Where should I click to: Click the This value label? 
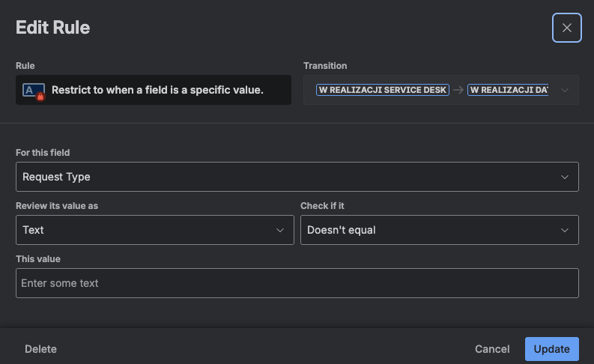tap(38, 259)
